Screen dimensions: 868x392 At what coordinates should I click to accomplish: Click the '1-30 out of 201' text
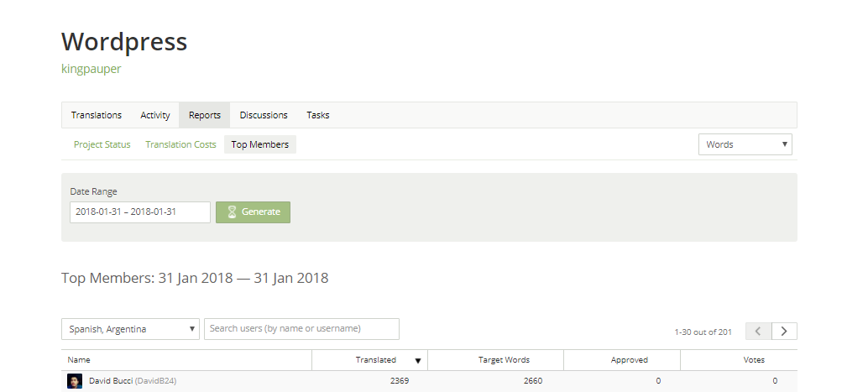pos(703,332)
